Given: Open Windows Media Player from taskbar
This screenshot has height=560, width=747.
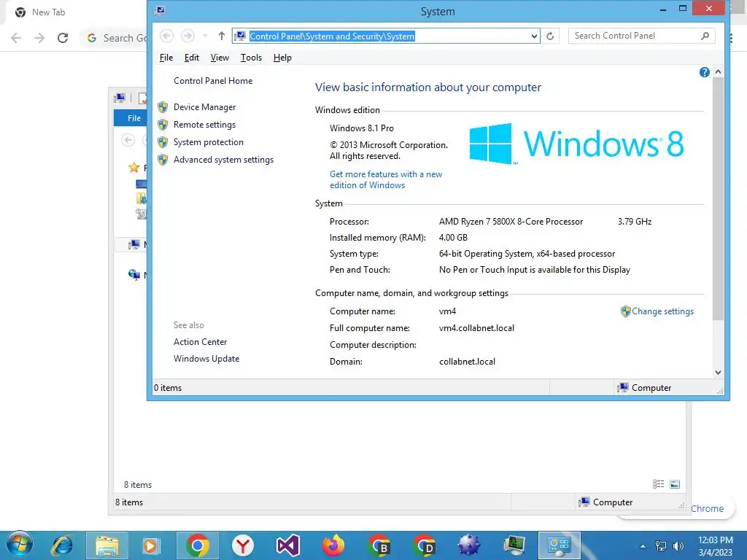Looking at the screenshot, I should 152,545.
